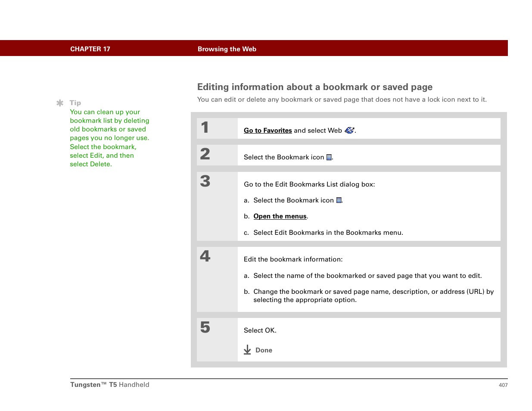The image size is (532, 411).
Task: Click the page number 407
Action: (x=503, y=385)
